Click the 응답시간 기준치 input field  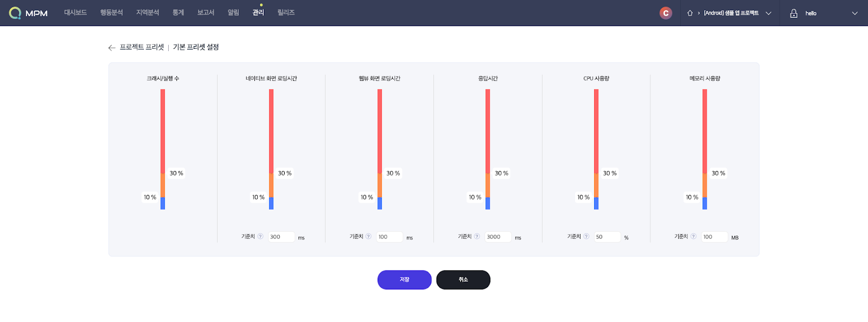click(x=498, y=237)
